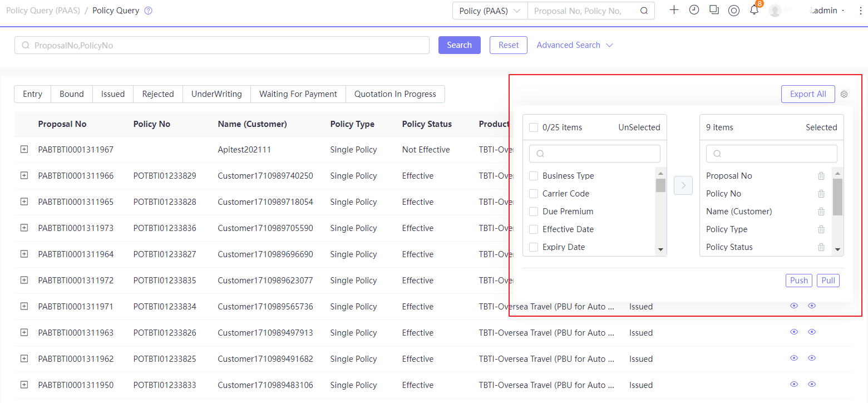Viewport: 868px width, 403px height.
Task: Open the Policy Query help question mark
Action: [x=147, y=10]
